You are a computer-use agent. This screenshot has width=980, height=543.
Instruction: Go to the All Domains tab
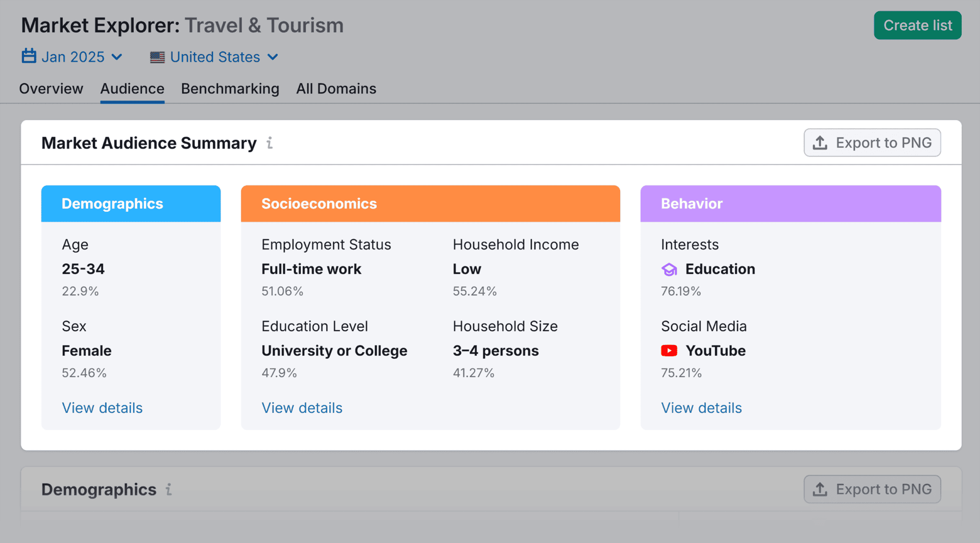point(336,89)
